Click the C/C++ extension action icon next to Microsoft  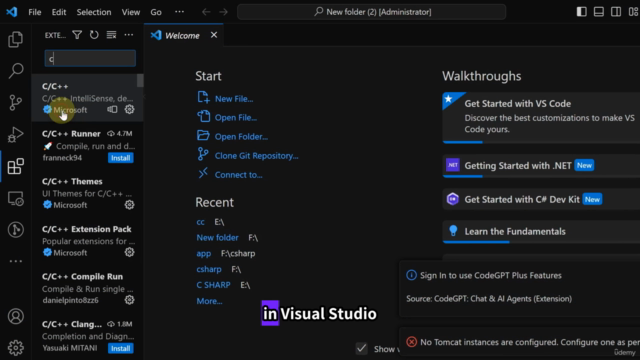(112, 109)
